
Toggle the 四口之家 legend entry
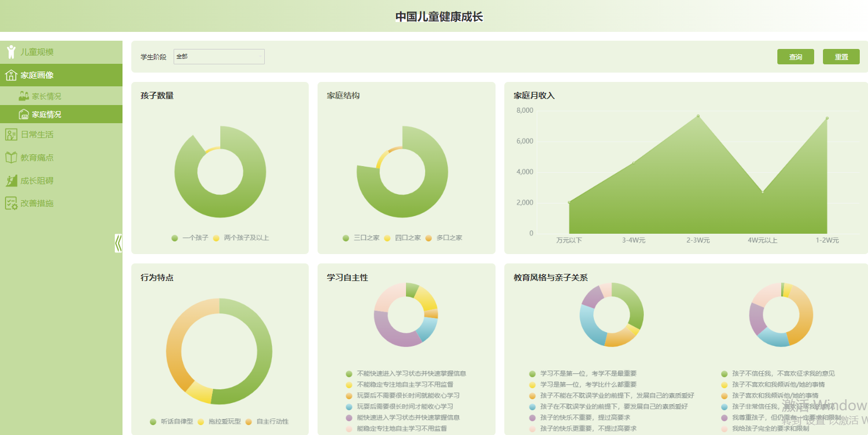[402, 238]
